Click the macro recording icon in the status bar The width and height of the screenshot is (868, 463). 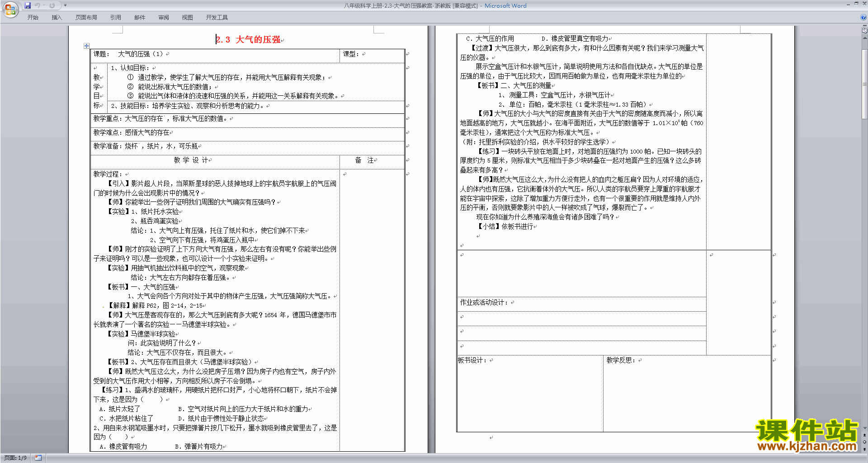38,458
